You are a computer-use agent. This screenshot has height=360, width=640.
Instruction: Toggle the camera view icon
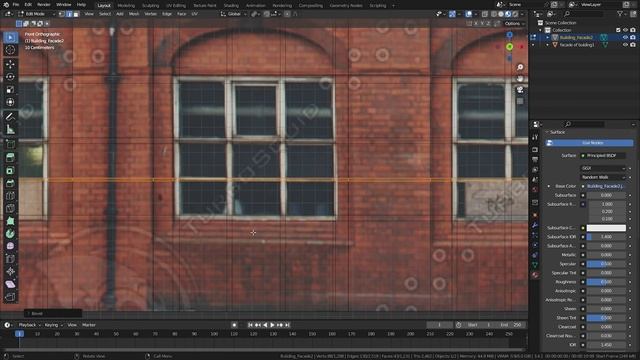point(520,90)
